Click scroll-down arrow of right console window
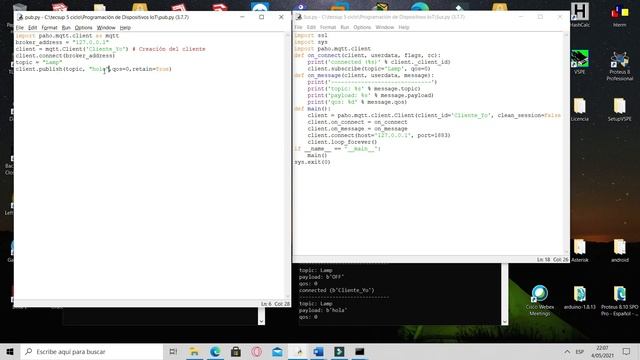The height and width of the screenshot is (360, 640). pos(504,321)
